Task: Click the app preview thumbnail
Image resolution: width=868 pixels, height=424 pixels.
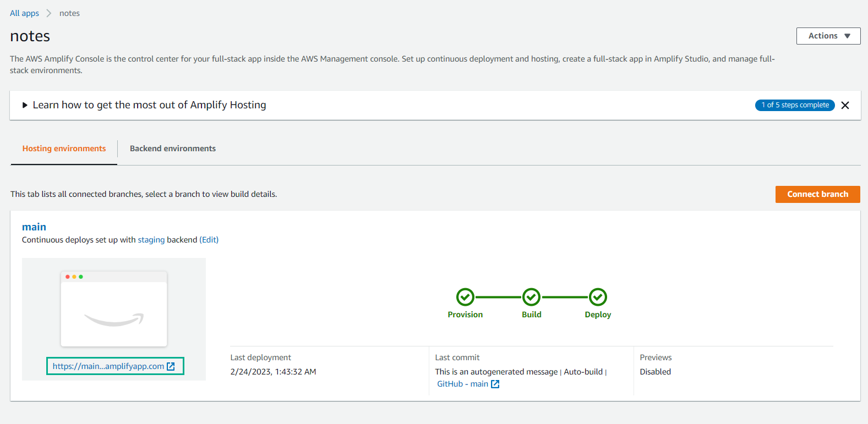Action: [114, 309]
